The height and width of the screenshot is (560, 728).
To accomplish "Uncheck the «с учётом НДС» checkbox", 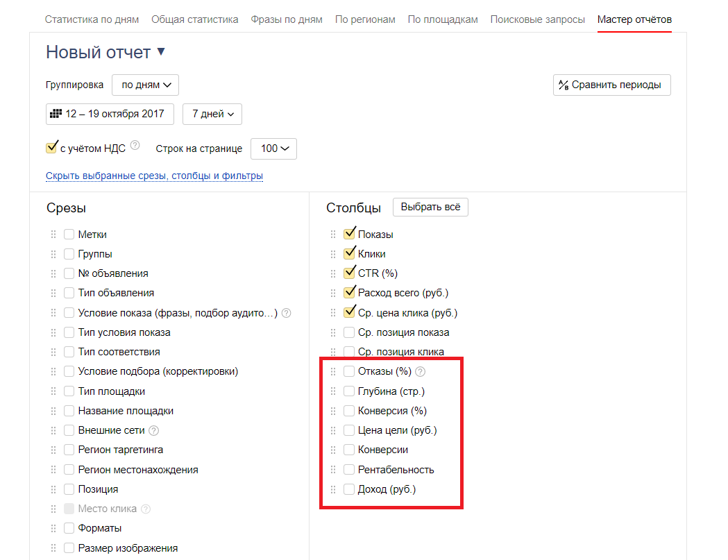I will 51,148.
